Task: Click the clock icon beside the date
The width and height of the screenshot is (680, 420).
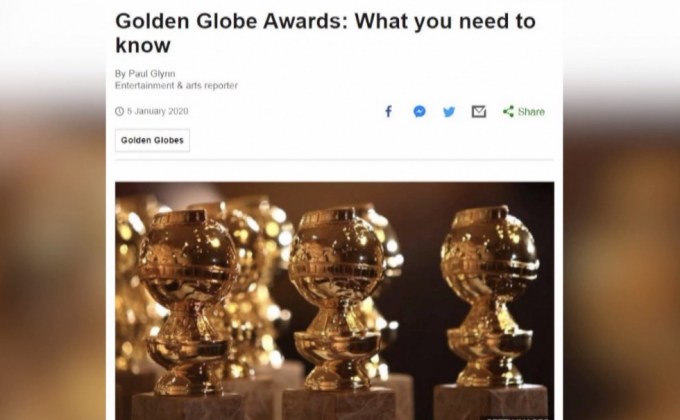Action: coord(119,111)
